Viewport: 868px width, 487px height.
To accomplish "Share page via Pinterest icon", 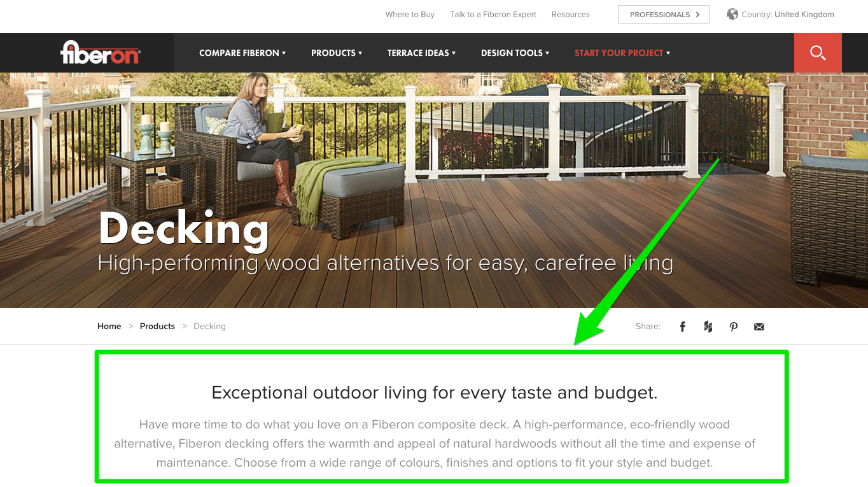I will point(734,327).
